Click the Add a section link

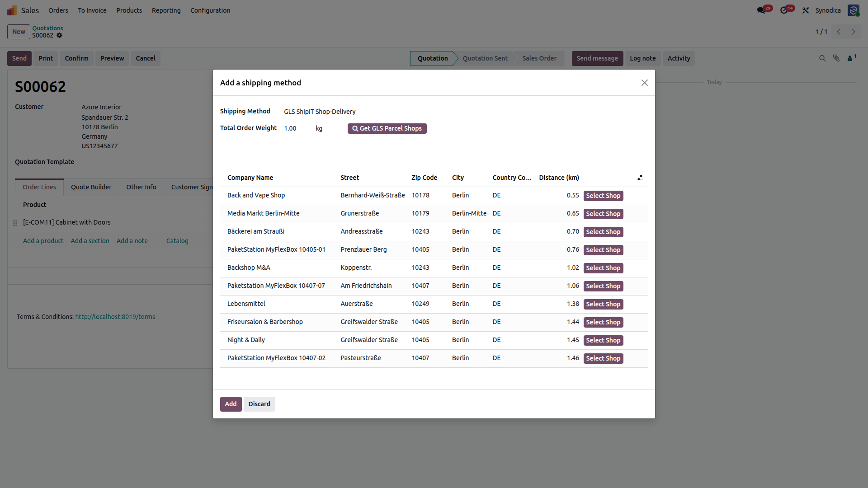coord(90,241)
